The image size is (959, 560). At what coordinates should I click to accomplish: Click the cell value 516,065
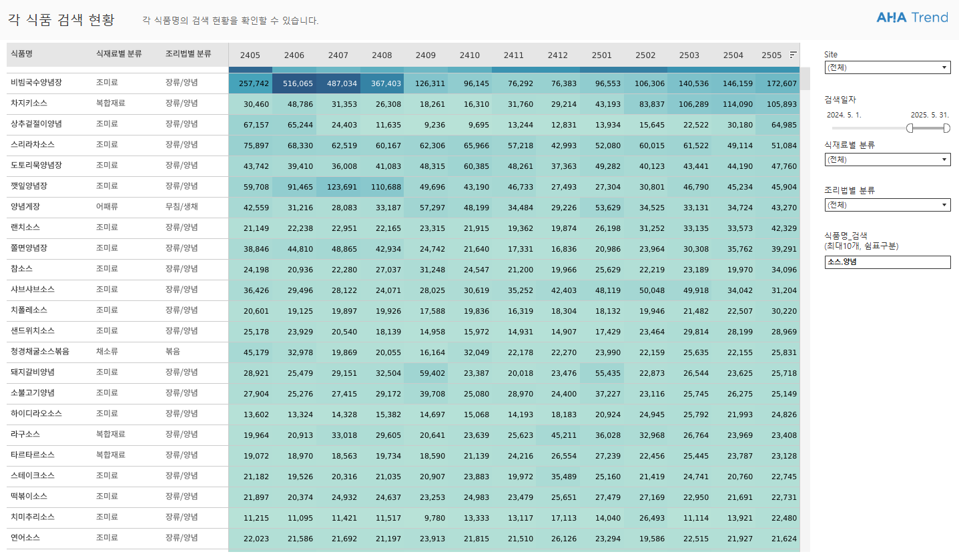click(298, 83)
